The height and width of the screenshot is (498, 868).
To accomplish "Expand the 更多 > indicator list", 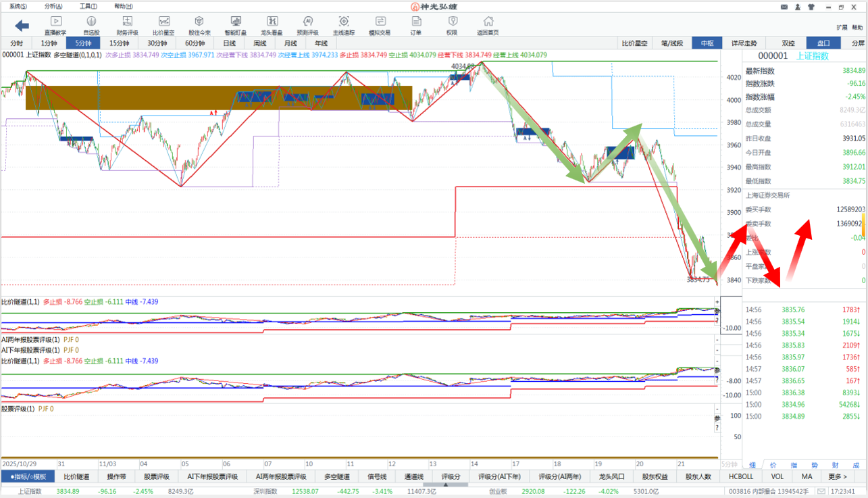I will point(838,476).
